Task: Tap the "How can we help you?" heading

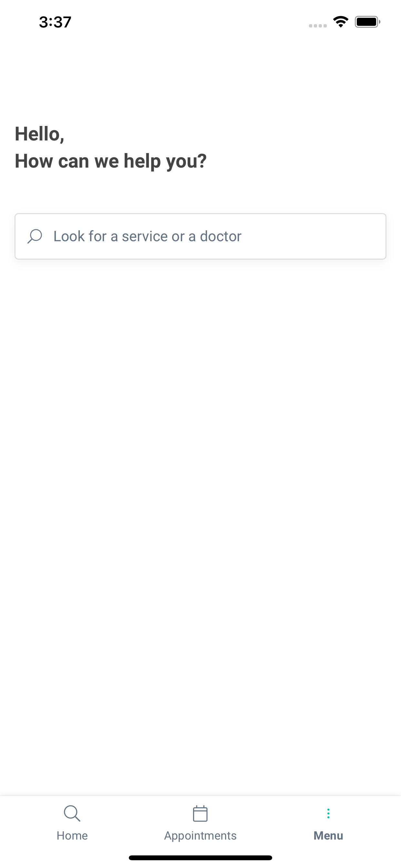Action: tap(110, 161)
